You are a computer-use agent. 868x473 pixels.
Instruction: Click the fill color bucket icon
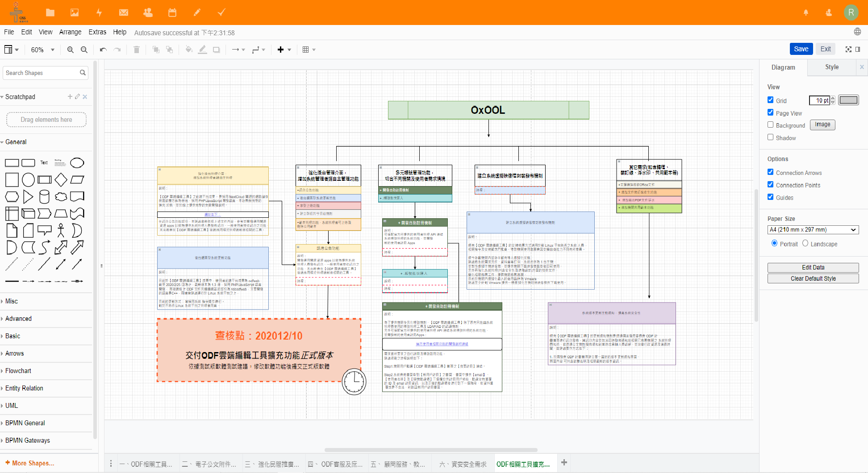click(x=189, y=50)
